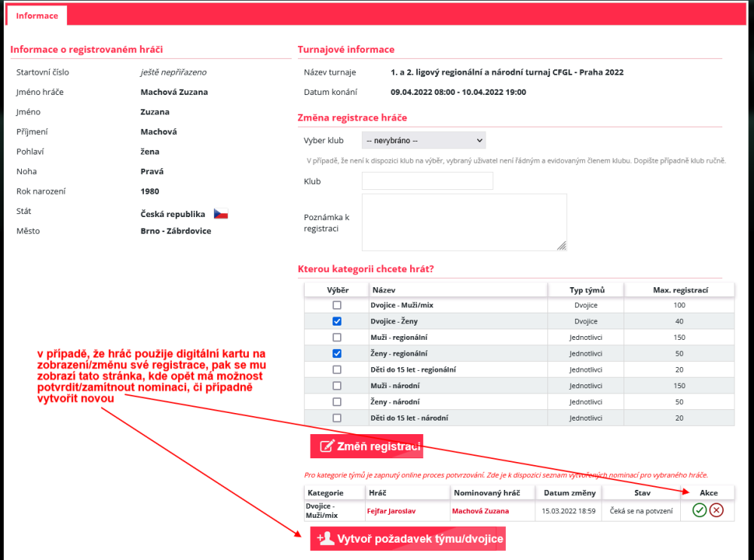Click the Výběr column header
The image size is (754, 560).
click(338, 290)
